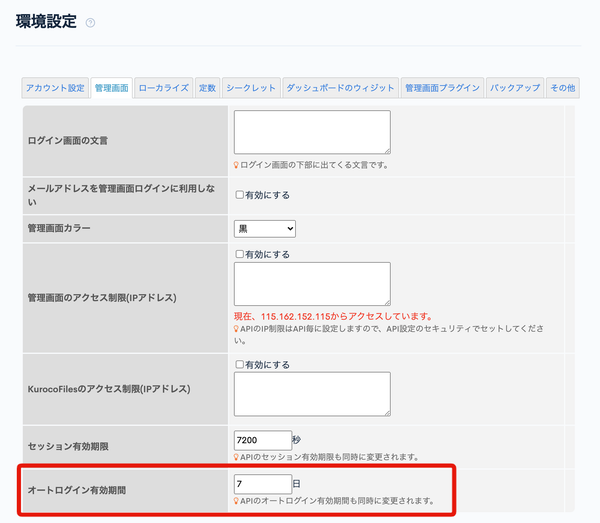Open the ローカライズ tab
The width and height of the screenshot is (600, 523).
pos(164,88)
